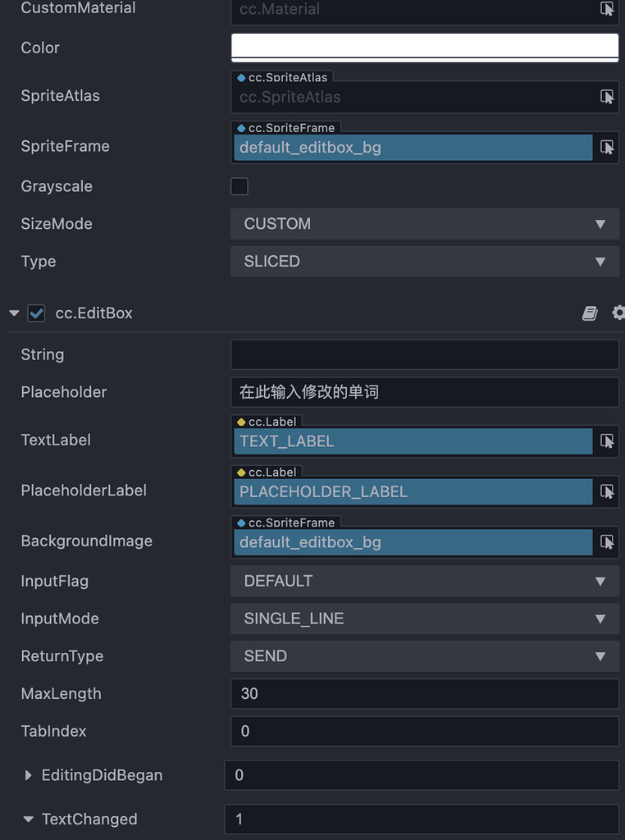This screenshot has width=625, height=840.
Task: Click the BackgroundImage asset picker icon
Action: pos(606,542)
